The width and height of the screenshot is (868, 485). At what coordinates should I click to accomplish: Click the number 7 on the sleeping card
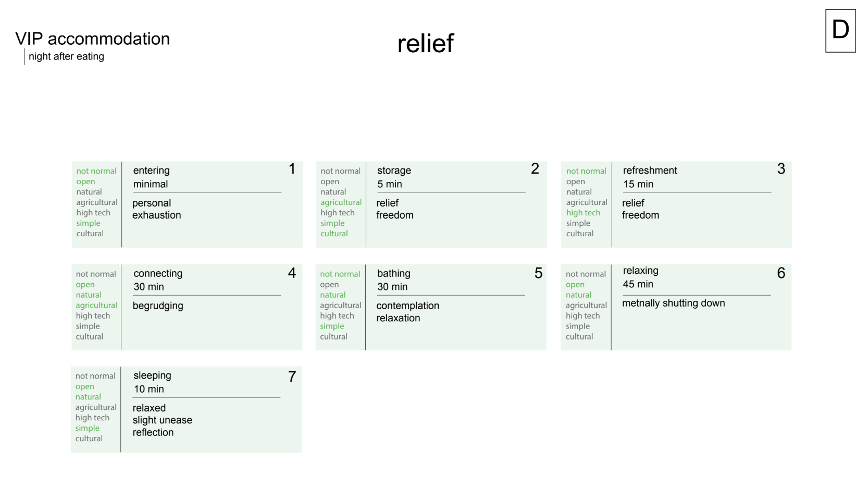(x=292, y=377)
